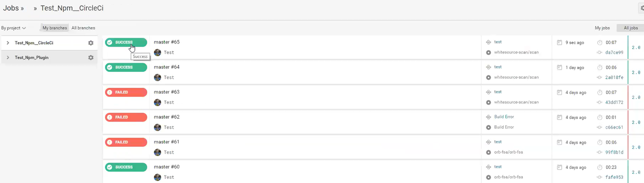Select the All jobs filter
The image size is (644, 183).
point(631,28)
